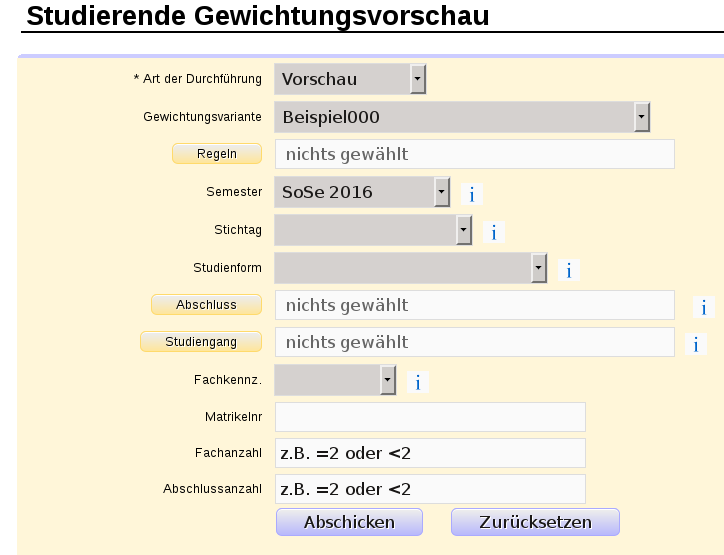The width and height of the screenshot is (724, 555).
Task: Click the info icon beside Stichtag dropdown
Action: (492, 232)
